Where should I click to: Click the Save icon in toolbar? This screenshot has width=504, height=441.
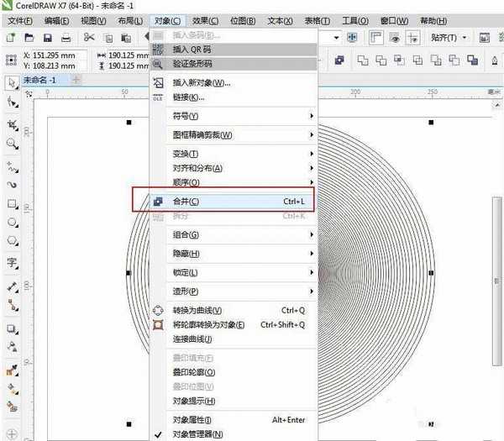point(48,38)
